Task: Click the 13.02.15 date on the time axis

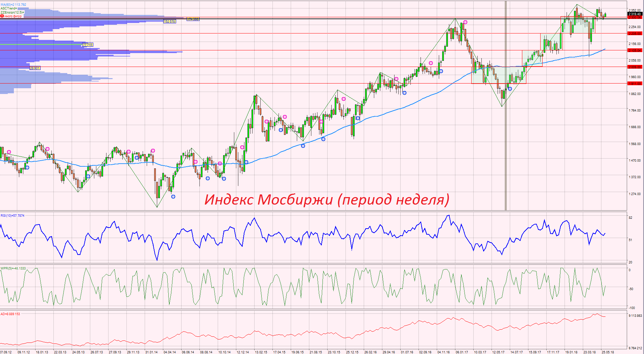Action: pos(261,352)
